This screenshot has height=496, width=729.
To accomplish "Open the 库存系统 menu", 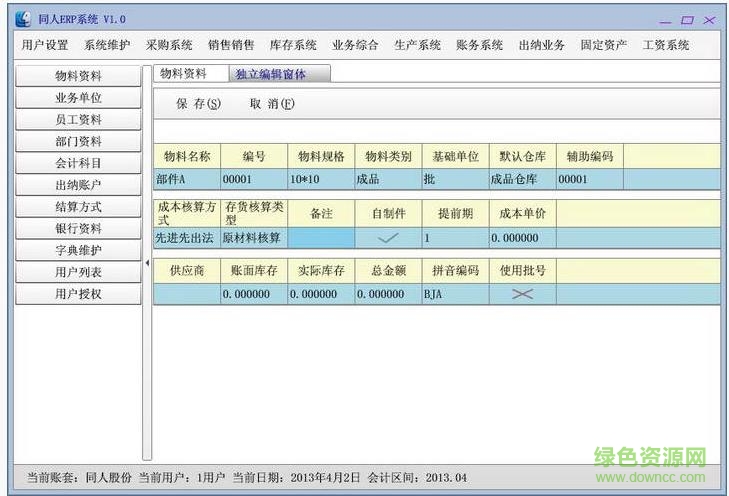I will pos(293,45).
